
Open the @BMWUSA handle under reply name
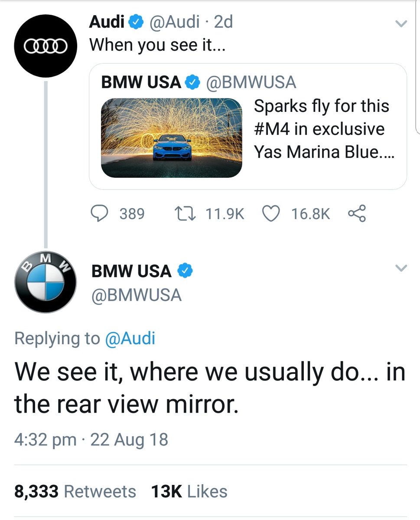click(x=136, y=295)
